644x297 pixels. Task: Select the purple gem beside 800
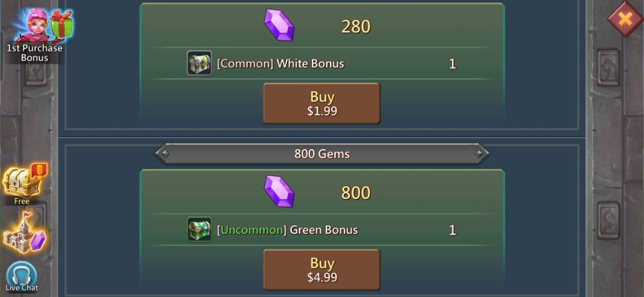(x=279, y=191)
